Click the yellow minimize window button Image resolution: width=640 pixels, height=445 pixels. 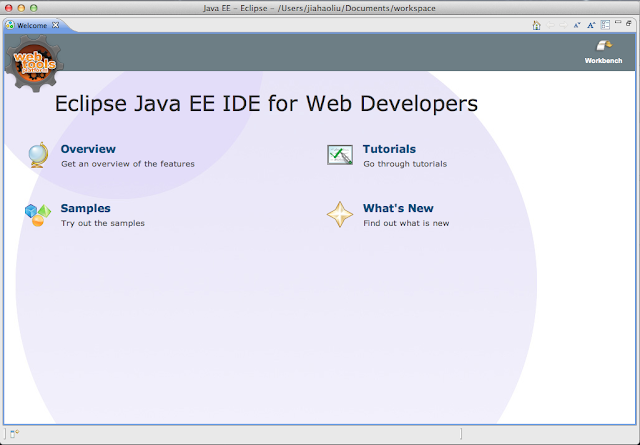21,8
